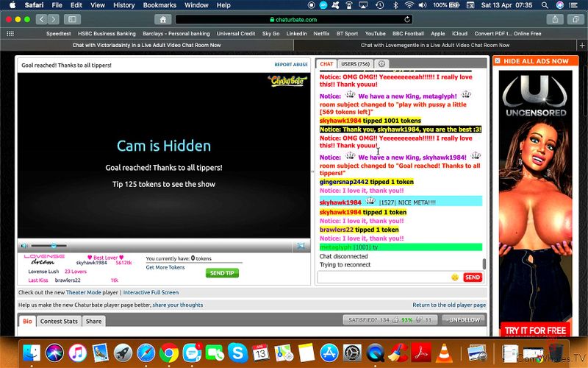Show all tabs overview button
Viewport: 588px width, 368px height.
point(576,19)
